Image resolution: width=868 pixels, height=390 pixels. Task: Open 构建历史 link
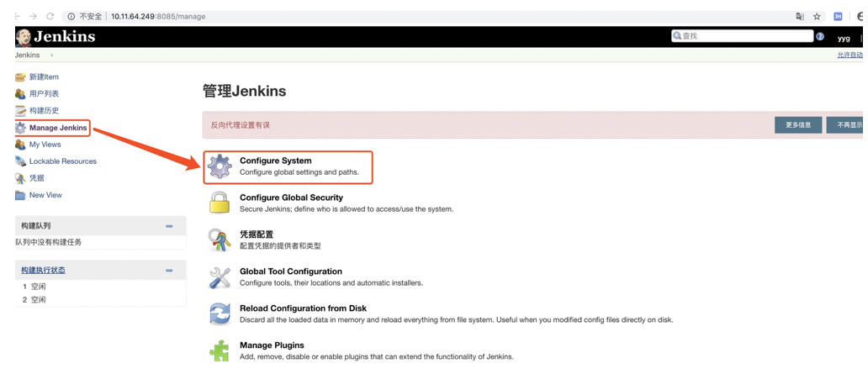[44, 111]
